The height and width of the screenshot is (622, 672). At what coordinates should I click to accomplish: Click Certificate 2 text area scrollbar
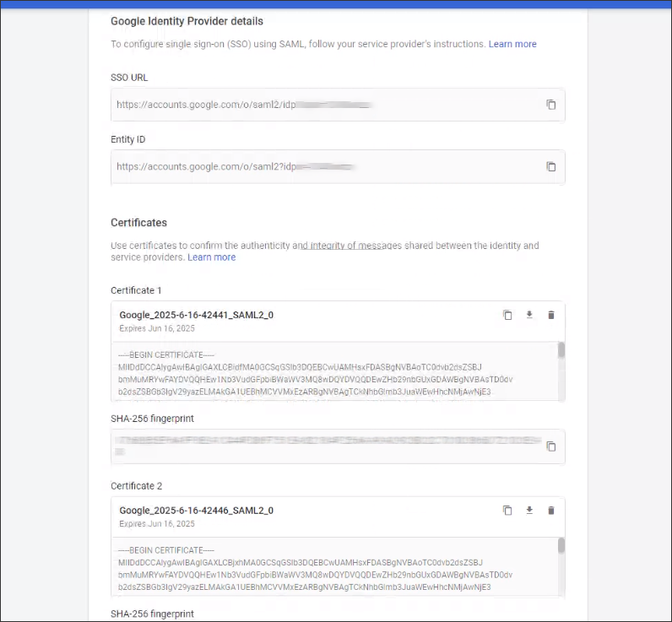click(561, 545)
